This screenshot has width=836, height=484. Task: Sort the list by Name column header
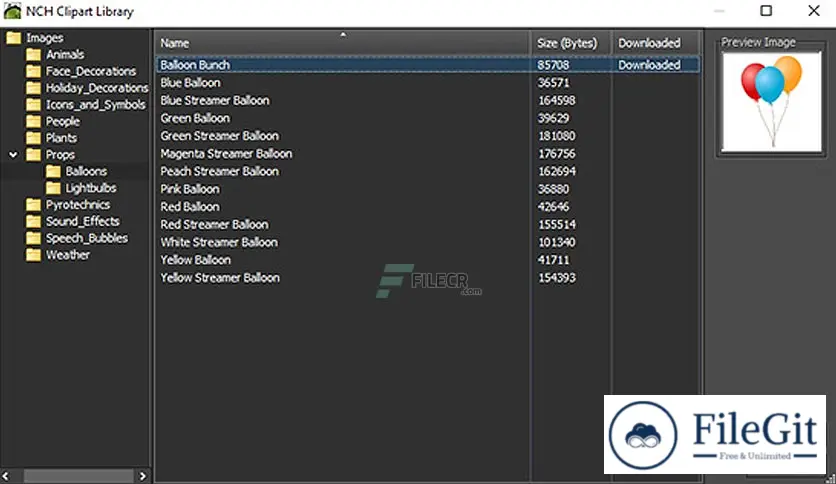(x=343, y=42)
